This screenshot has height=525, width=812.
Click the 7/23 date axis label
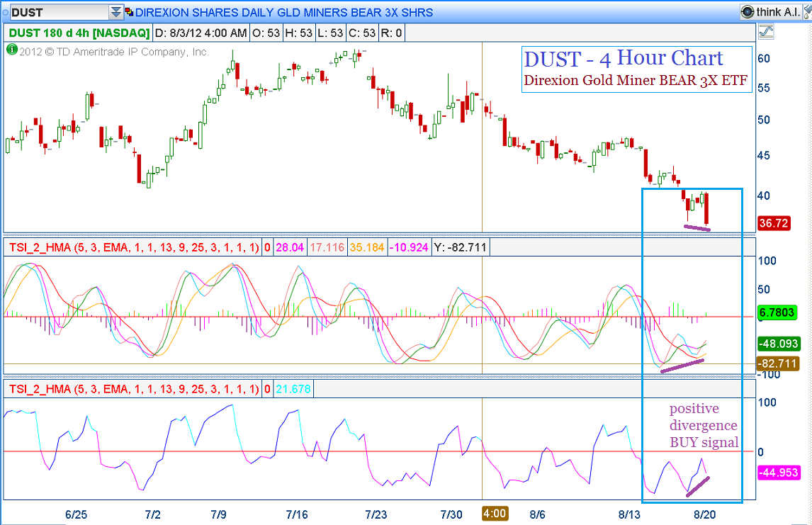click(x=376, y=514)
